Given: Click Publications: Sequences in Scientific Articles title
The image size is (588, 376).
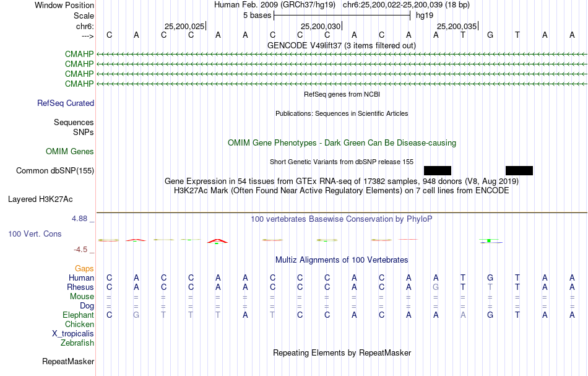Looking at the screenshot, I should [342, 114].
